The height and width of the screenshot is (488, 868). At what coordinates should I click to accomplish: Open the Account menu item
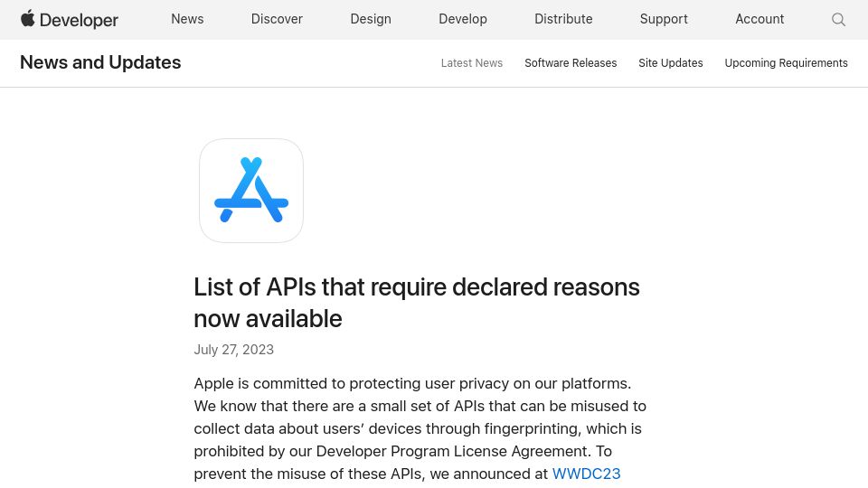[x=759, y=19]
